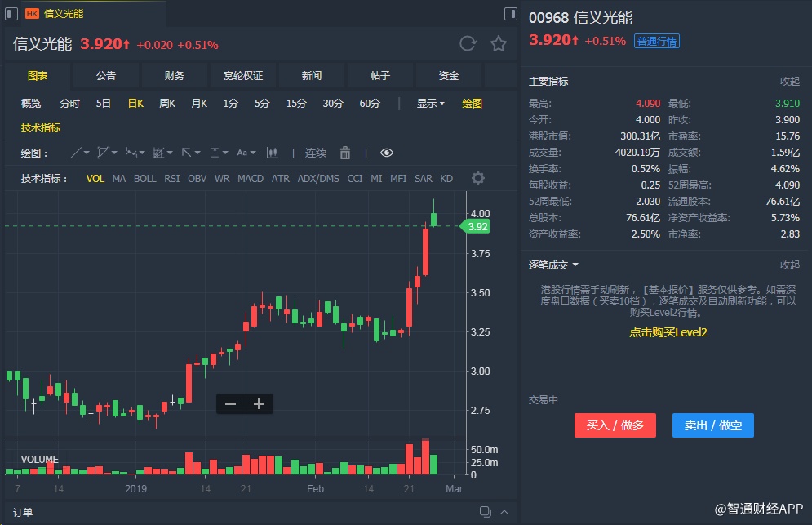The height and width of the screenshot is (525, 812).
Task: Select the 15分 chart interval
Action: [x=296, y=104]
